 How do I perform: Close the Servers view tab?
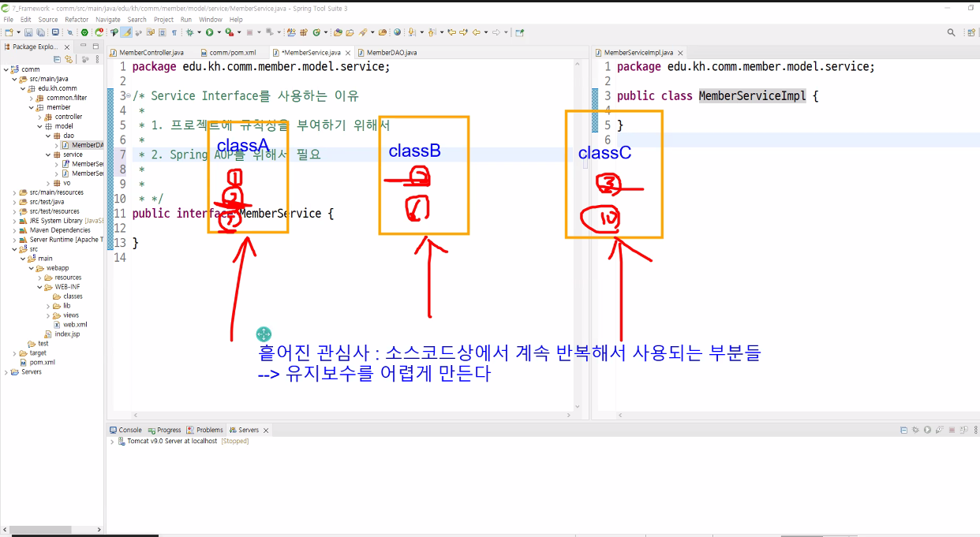click(x=266, y=431)
